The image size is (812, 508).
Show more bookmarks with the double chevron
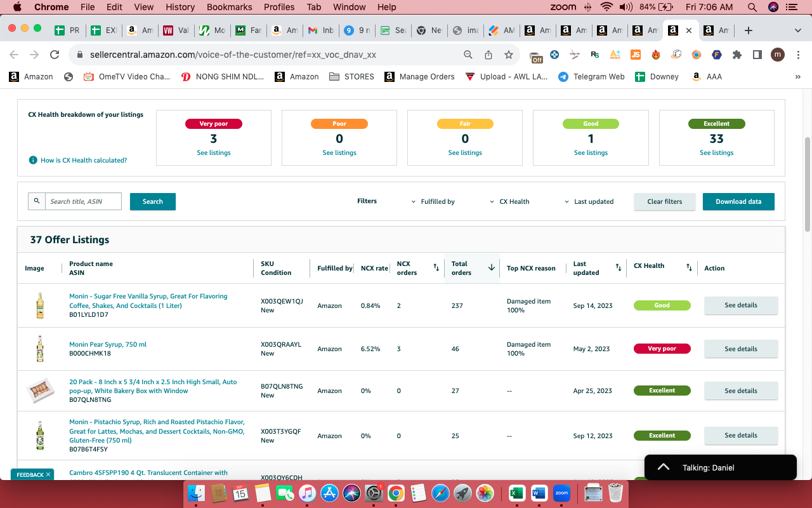798,77
